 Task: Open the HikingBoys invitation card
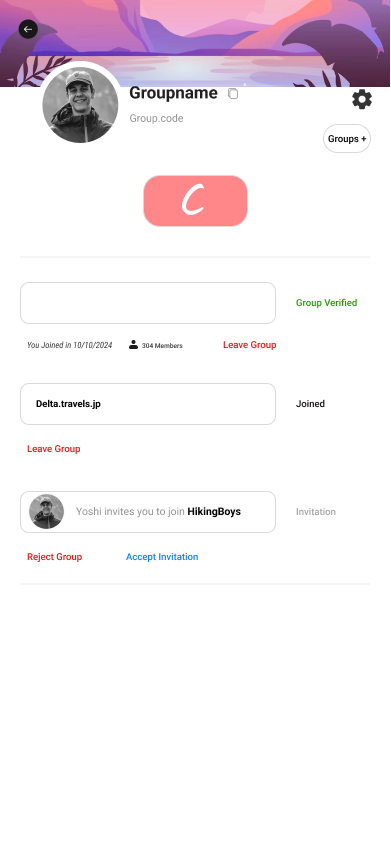(x=148, y=512)
